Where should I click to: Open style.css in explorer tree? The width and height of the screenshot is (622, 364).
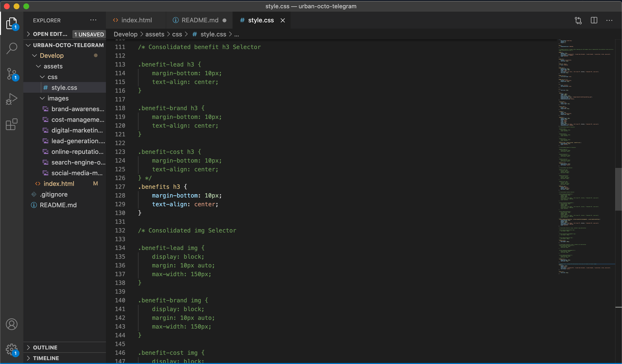[x=65, y=88]
